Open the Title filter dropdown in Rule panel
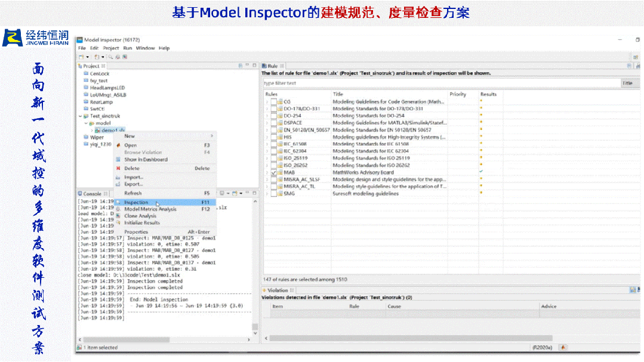This screenshot has width=644, height=362. coord(630,83)
